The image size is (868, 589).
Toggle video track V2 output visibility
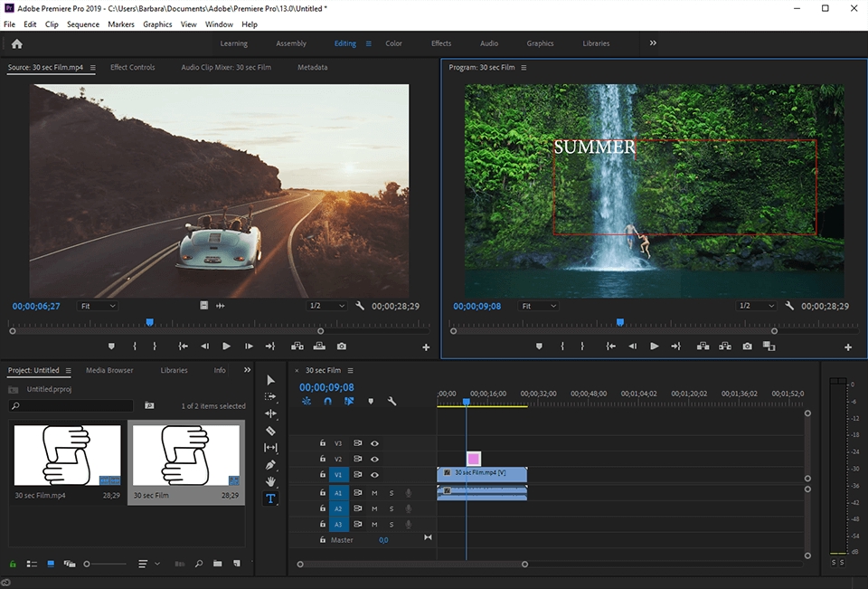pyautogui.click(x=374, y=459)
